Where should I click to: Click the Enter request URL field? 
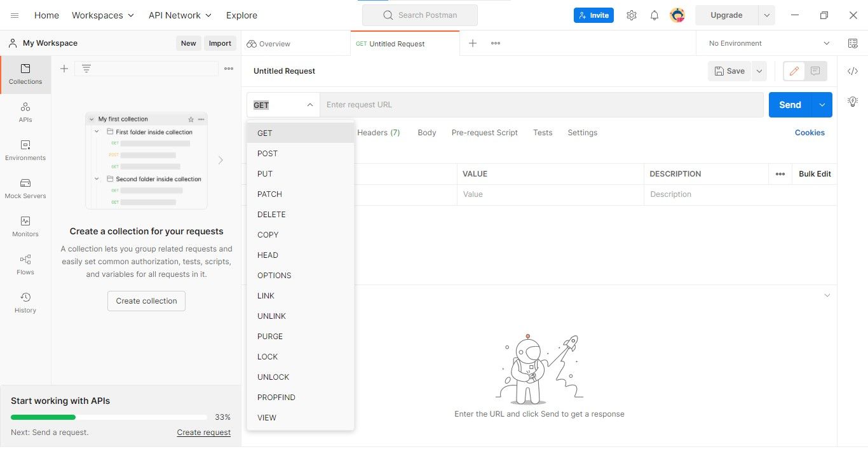pyautogui.click(x=541, y=105)
